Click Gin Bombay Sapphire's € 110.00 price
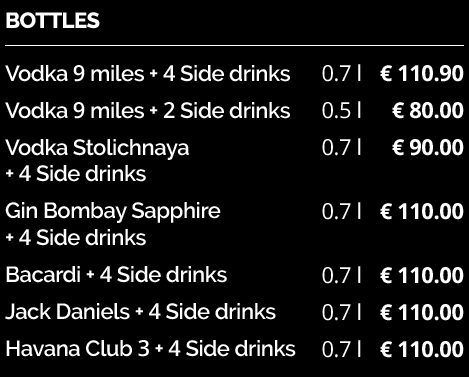 (x=422, y=212)
